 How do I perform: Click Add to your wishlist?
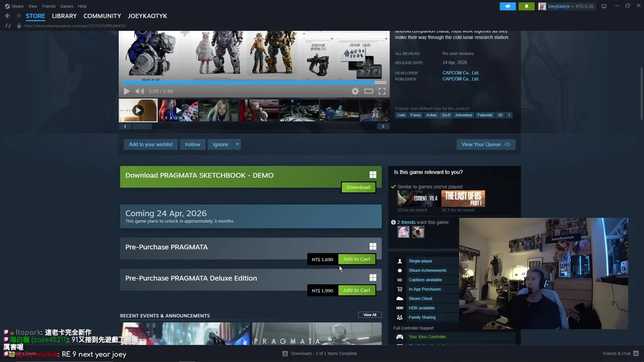point(150,144)
